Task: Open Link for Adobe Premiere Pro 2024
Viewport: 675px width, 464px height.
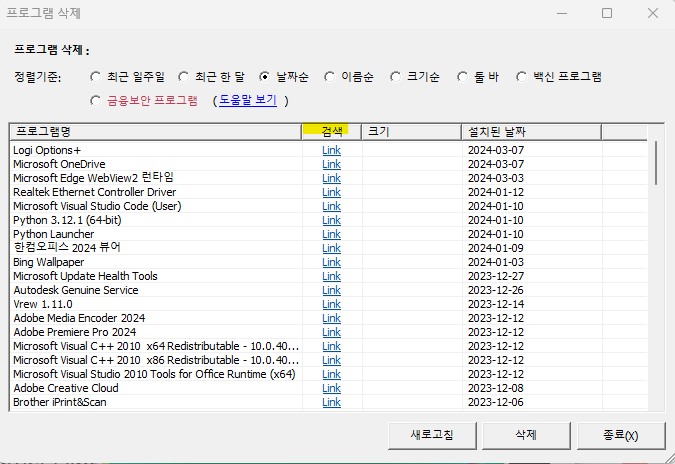Action: [331, 332]
